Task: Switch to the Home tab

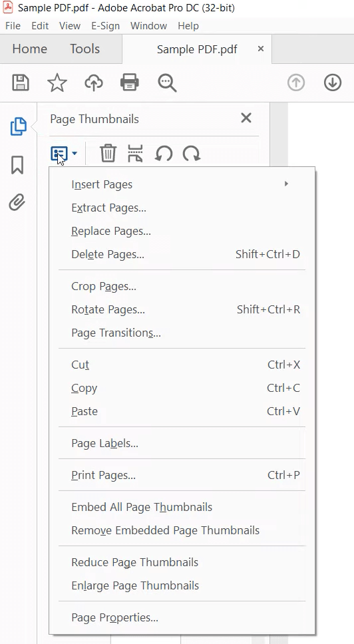Action: [29, 49]
